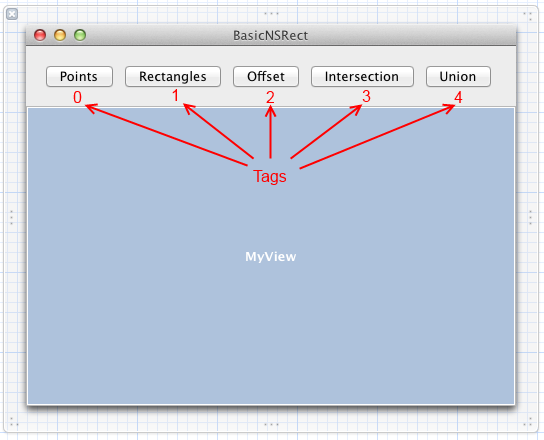Image resolution: width=544 pixels, height=440 pixels.
Task: Close the design canvas with the X icon
Action: click(x=12, y=14)
